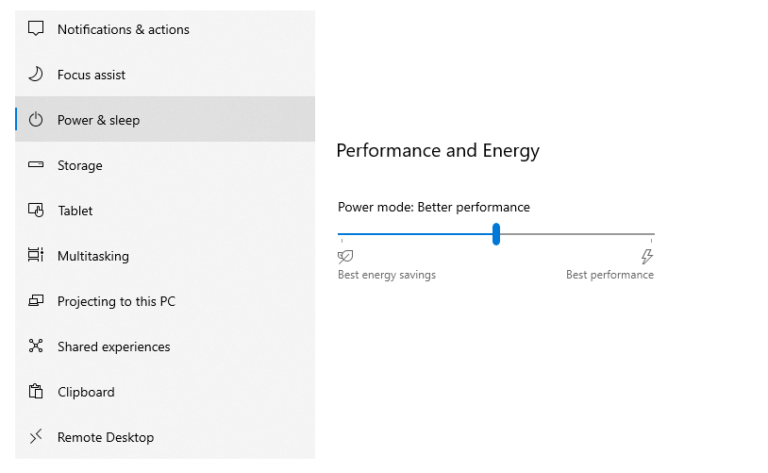This screenshot has width=768, height=473.
Task: Click the Best performance lightning icon
Action: (647, 256)
